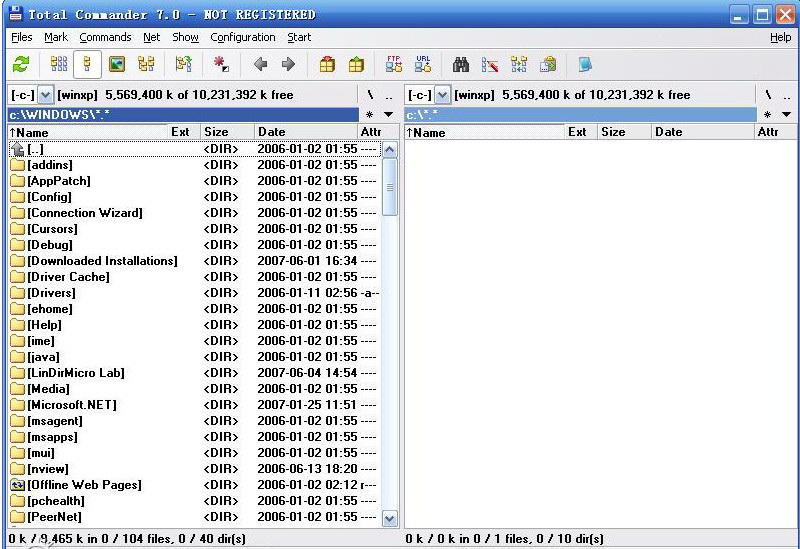
Task: Open the URL new FTP connection icon
Action: 423,64
